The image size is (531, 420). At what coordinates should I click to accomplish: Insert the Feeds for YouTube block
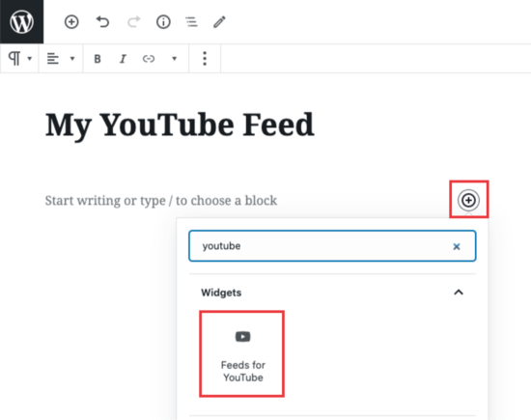tap(242, 353)
